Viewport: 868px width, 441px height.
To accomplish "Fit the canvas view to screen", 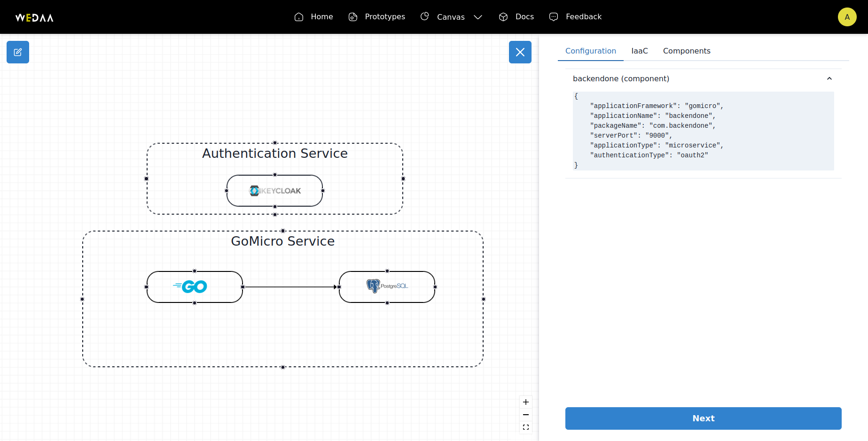I will pyautogui.click(x=526, y=427).
